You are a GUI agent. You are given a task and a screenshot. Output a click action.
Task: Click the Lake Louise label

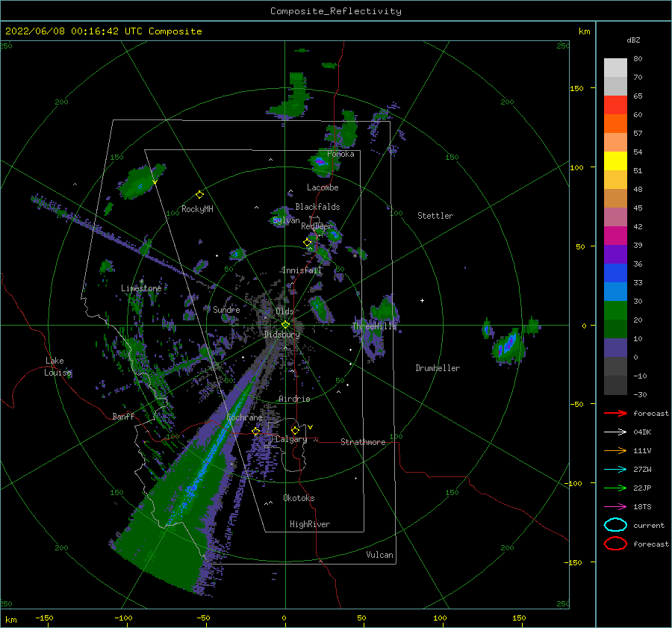(x=57, y=367)
